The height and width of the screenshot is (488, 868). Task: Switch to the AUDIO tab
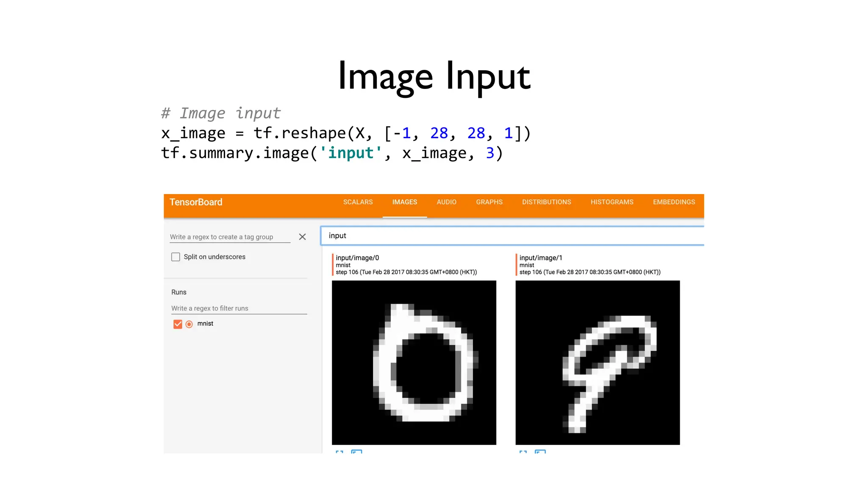click(446, 202)
